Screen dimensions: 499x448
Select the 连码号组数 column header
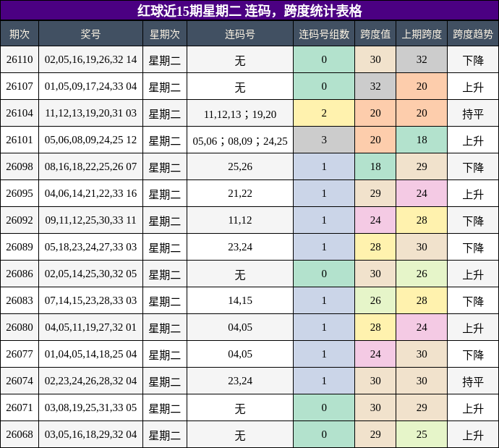(x=324, y=34)
